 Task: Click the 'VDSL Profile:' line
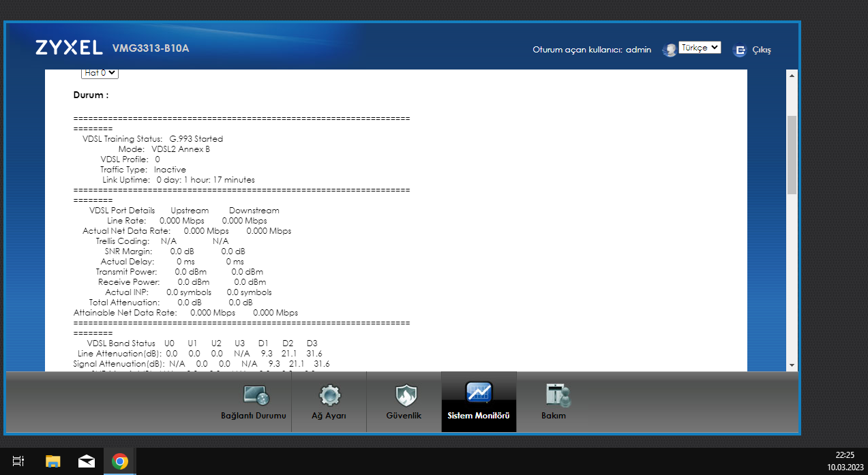(130, 159)
